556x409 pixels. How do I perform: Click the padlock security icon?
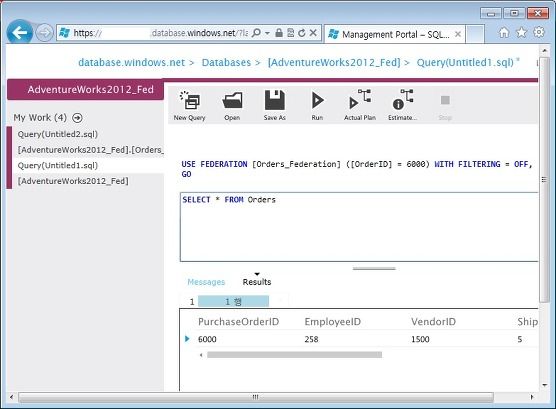click(279, 33)
